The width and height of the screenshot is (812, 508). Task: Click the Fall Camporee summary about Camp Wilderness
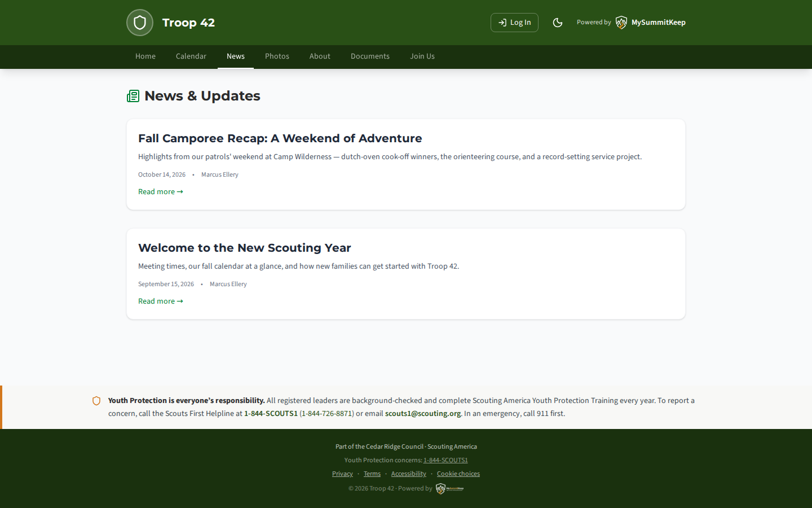(390, 157)
